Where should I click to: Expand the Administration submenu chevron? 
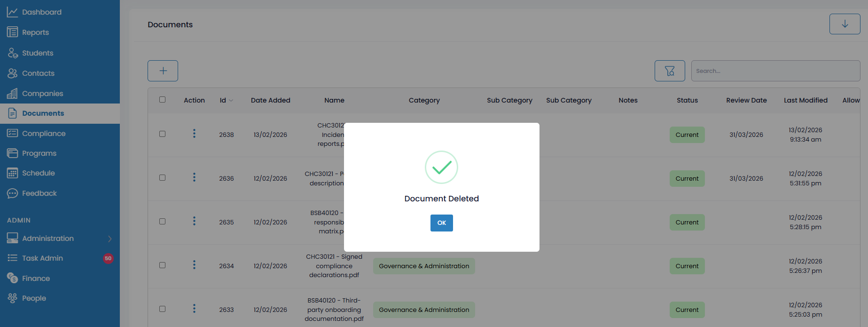click(x=110, y=239)
